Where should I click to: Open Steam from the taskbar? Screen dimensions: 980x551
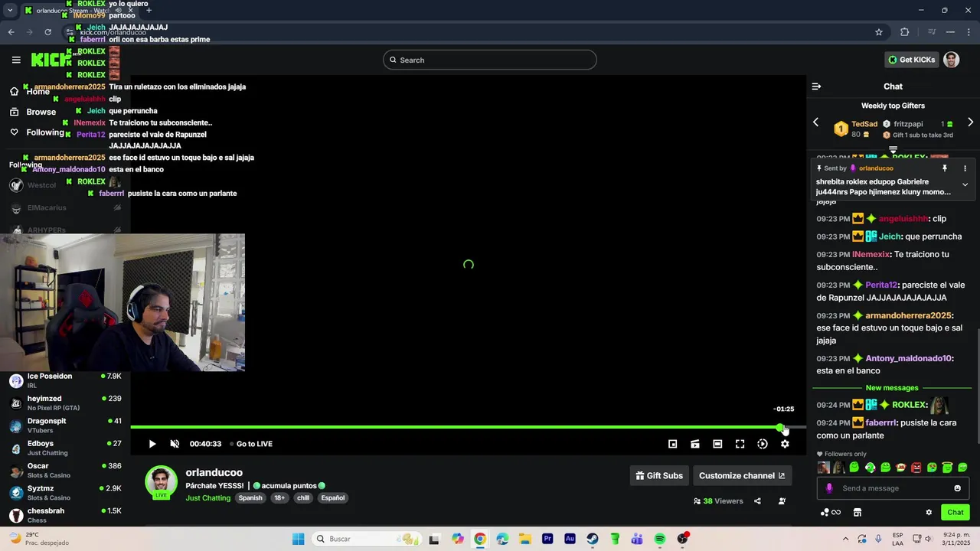593,539
